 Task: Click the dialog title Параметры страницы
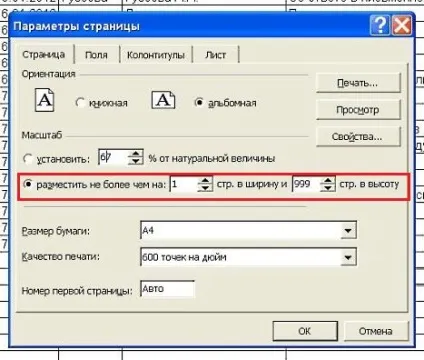(x=76, y=26)
